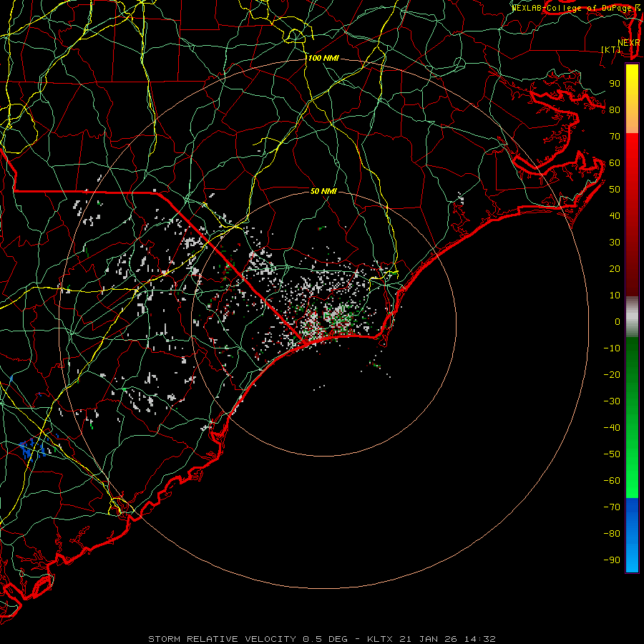The image size is (644, 644).
Task: Click the 20 value on velocity scale
Action: (x=615, y=268)
